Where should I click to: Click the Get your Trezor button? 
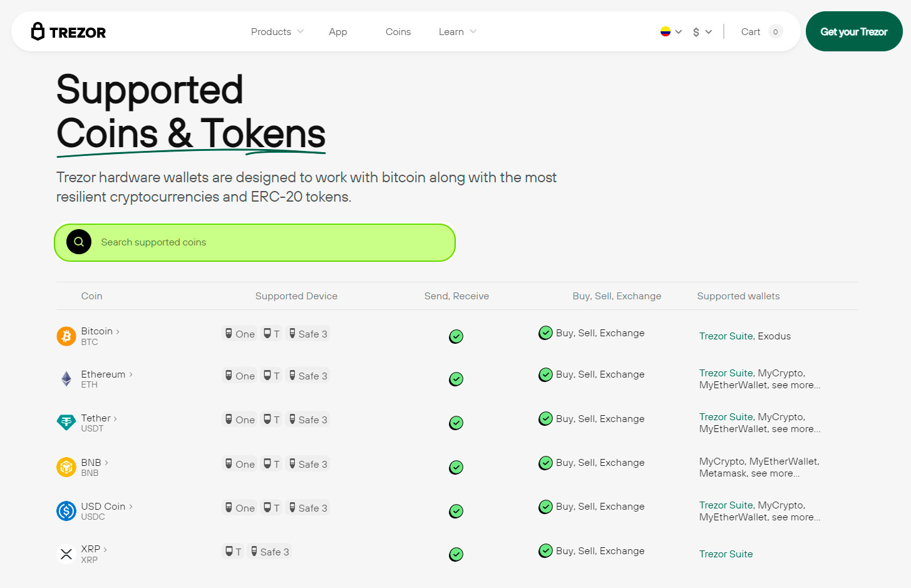853,31
